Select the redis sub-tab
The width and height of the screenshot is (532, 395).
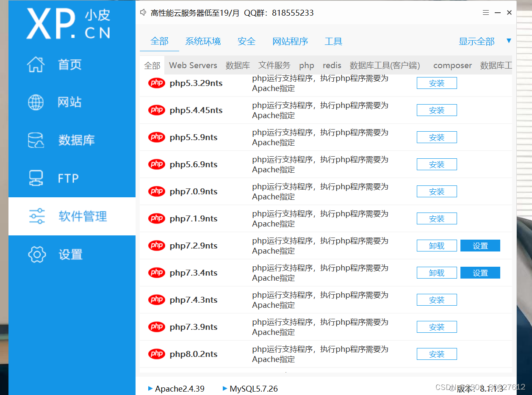[x=332, y=65]
